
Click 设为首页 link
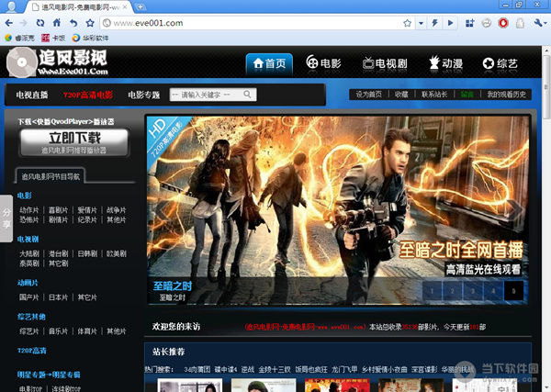368,95
